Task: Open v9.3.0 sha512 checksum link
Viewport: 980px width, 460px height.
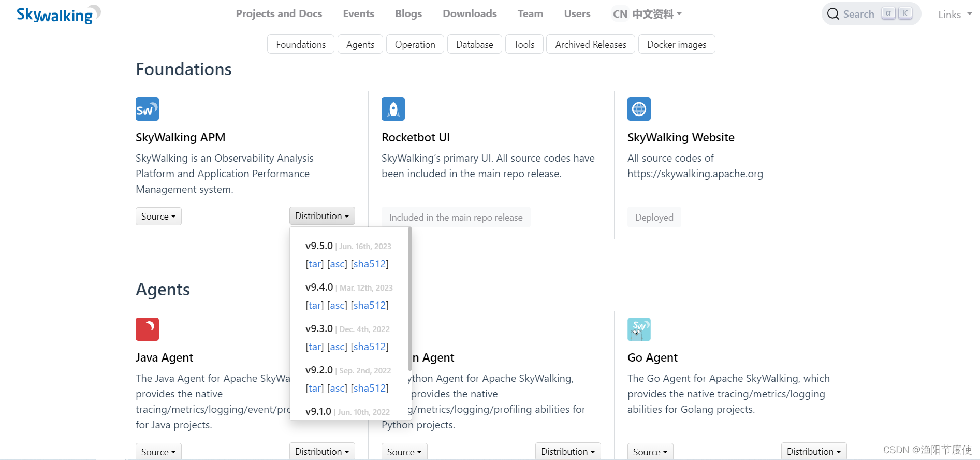Action: pos(370,347)
